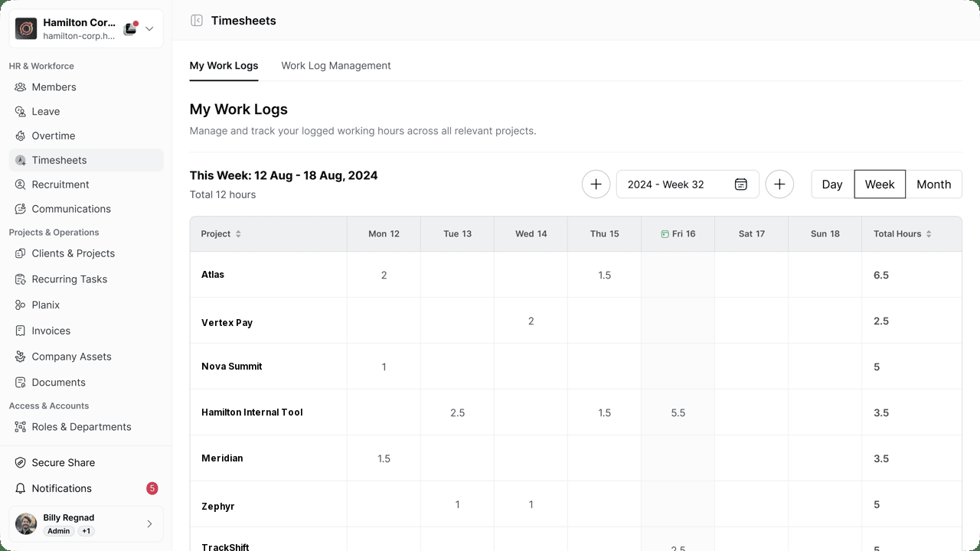Image resolution: width=980 pixels, height=551 pixels.
Task: Go to Invoices page
Action: pyautogui.click(x=87, y=331)
